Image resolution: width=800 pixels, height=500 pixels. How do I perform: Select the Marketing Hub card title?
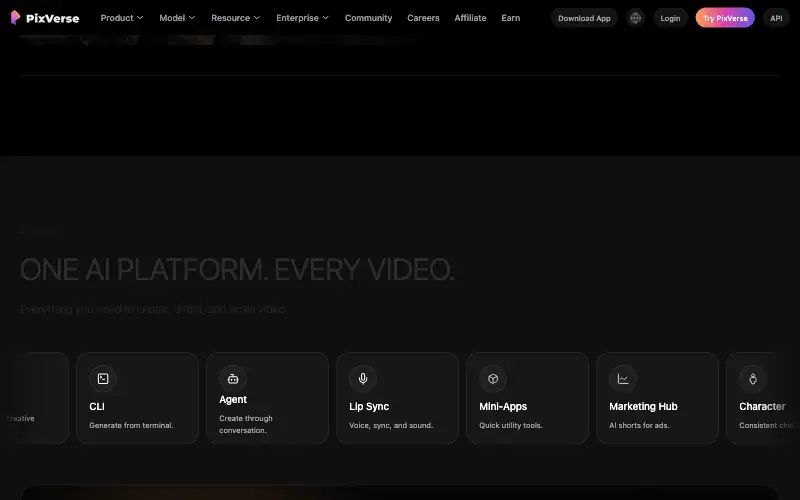point(643,407)
